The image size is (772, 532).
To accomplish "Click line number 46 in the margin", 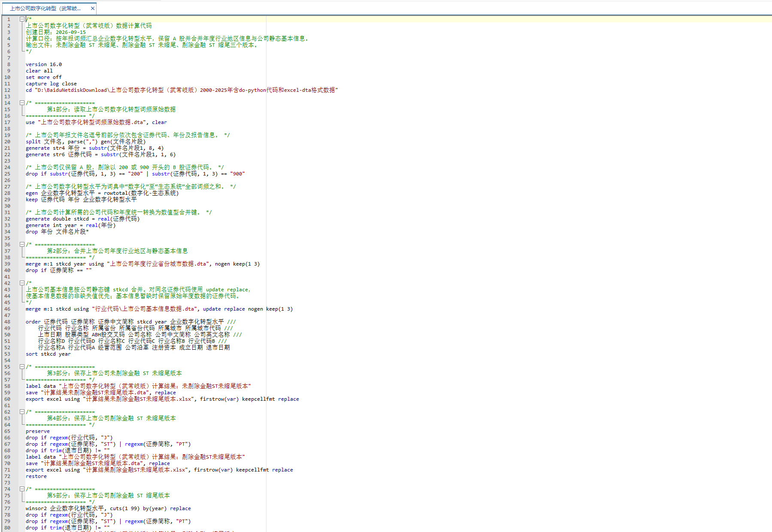I will [x=7, y=309].
